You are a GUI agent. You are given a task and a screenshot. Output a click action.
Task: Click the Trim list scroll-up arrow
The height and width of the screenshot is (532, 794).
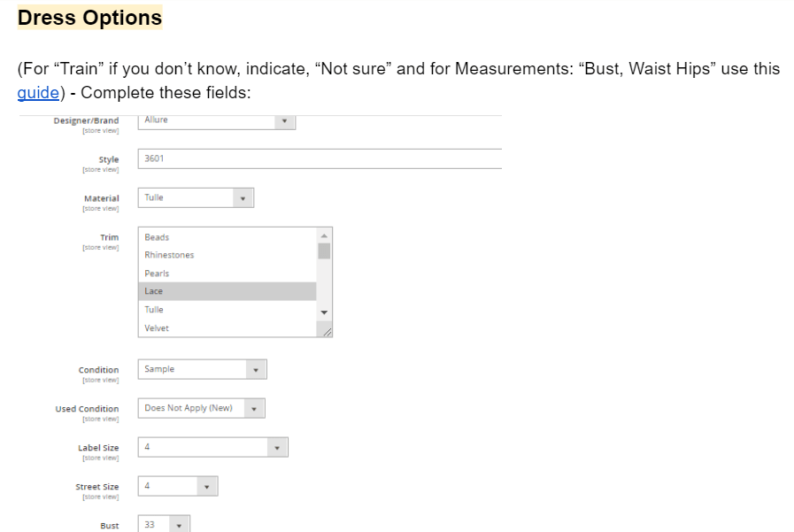tap(324, 235)
